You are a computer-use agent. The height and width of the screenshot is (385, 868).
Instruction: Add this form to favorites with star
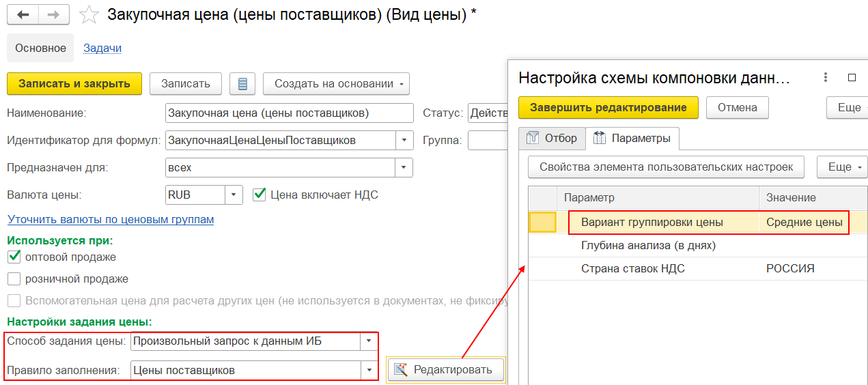pyautogui.click(x=89, y=15)
